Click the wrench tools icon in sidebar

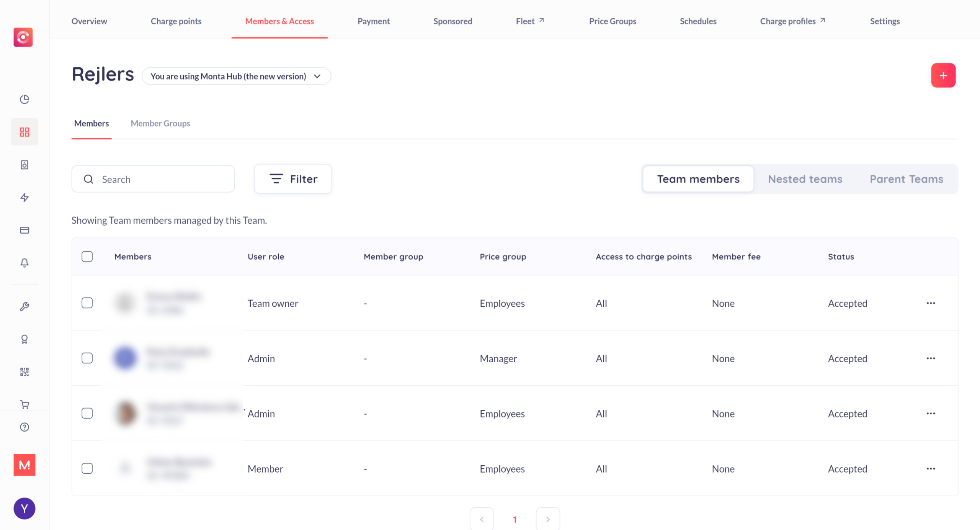coord(24,306)
